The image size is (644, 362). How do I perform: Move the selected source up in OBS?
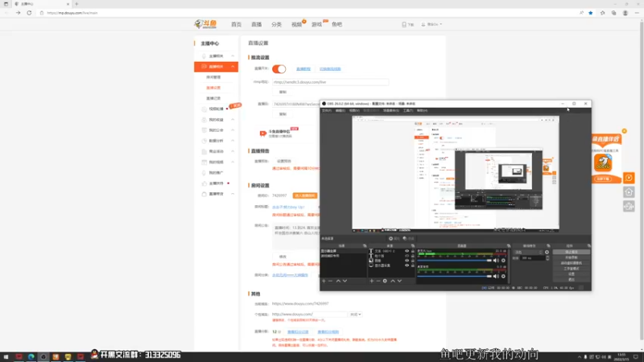coord(393,281)
